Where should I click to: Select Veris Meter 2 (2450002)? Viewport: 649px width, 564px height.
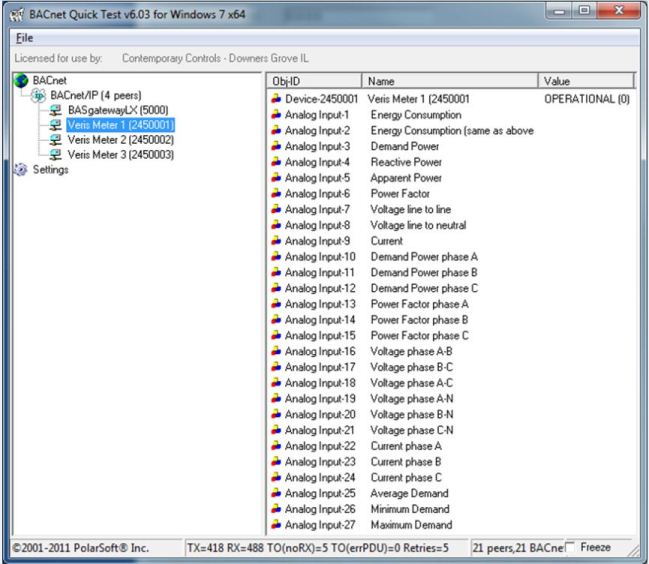[x=120, y=140]
